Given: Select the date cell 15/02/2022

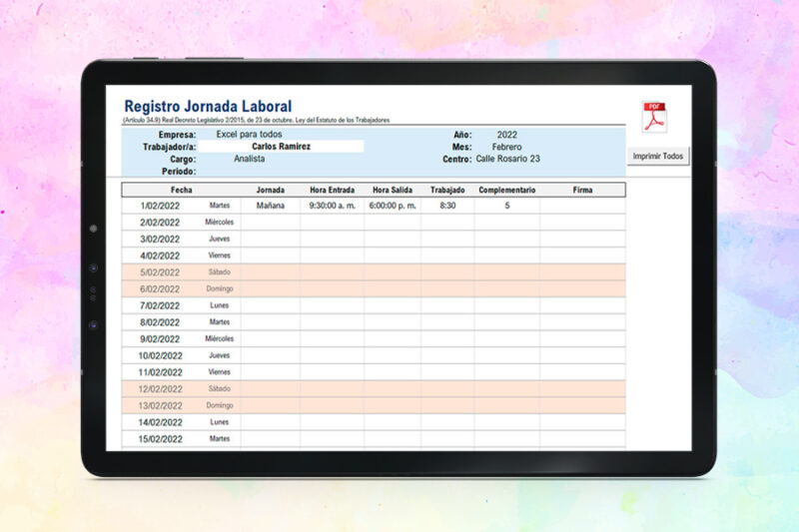Looking at the screenshot, I should (x=160, y=439).
